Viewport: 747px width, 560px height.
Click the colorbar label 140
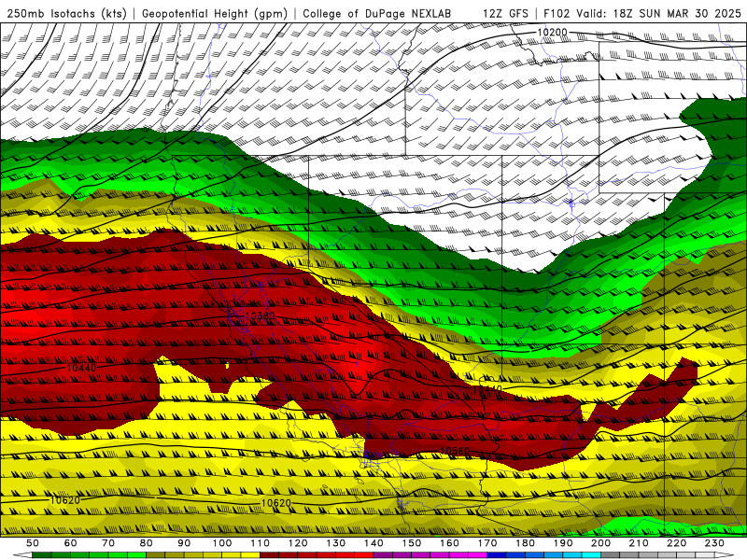pos(373,543)
